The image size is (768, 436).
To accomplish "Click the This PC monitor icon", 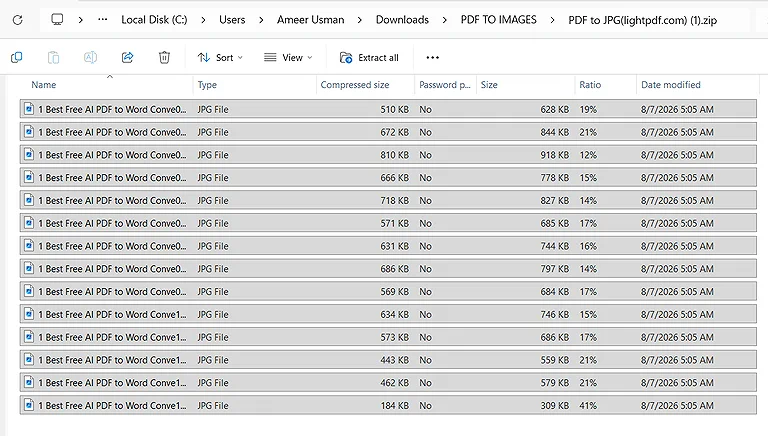I will [57, 20].
